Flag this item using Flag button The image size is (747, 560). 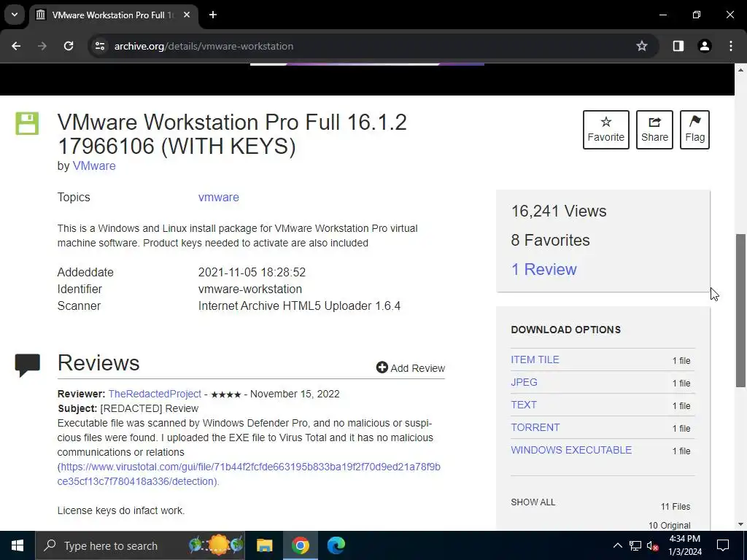click(694, 130)
